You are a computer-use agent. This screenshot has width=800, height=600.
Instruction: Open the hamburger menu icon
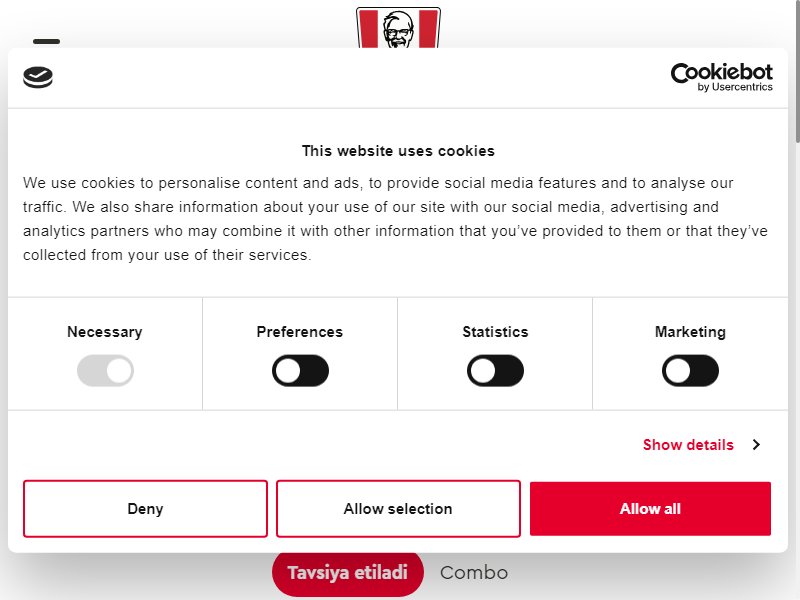click(46, 41)
